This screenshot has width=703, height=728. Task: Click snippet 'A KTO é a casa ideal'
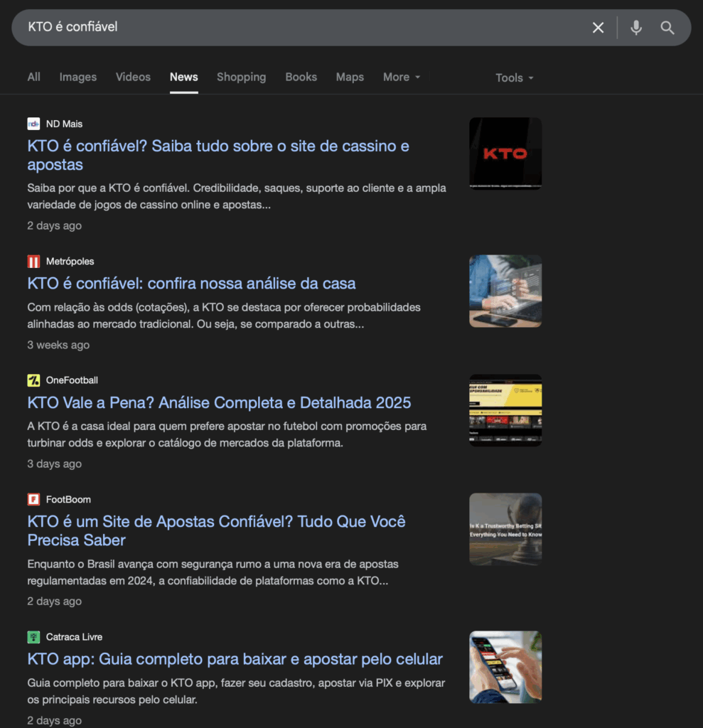tap(227, 434)
